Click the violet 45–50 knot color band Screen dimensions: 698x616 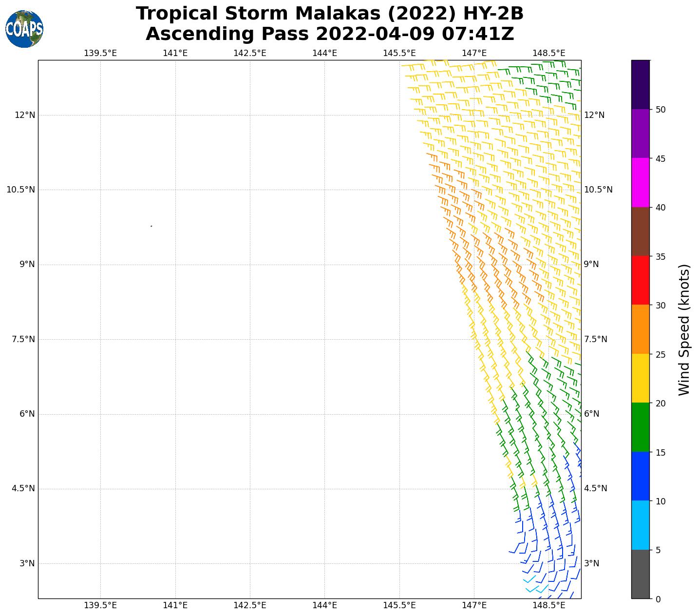click(640, 134)
